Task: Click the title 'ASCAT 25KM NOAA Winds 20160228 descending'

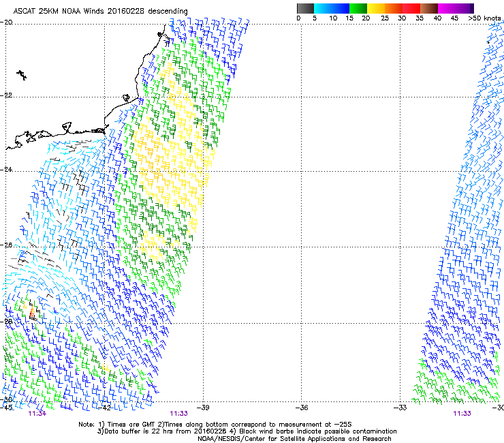Action: tap(100, 12)
